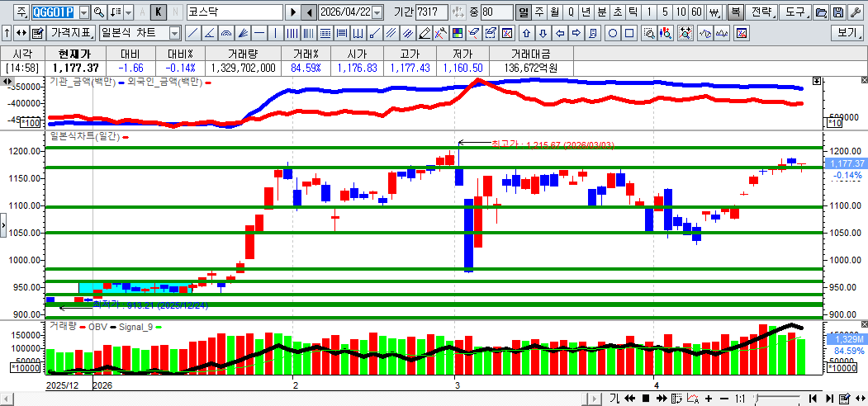Click the zoom slider at the bottom
The width and height of the screenshot is (868, 406).
point(778,399)
